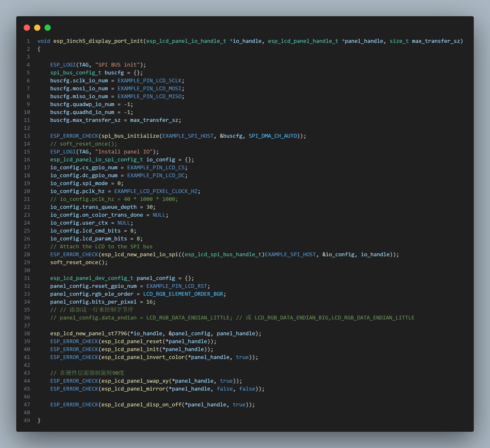
Task: Click esp_lcd_new_panel_io_spi call
Action: coord(140,254)
